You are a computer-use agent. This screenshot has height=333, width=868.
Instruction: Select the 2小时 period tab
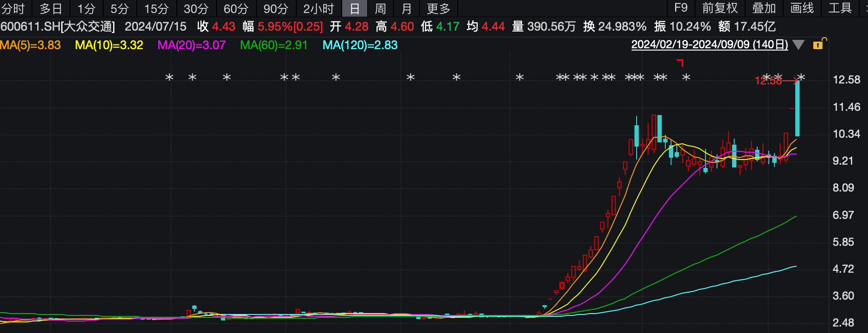[319, 8]
